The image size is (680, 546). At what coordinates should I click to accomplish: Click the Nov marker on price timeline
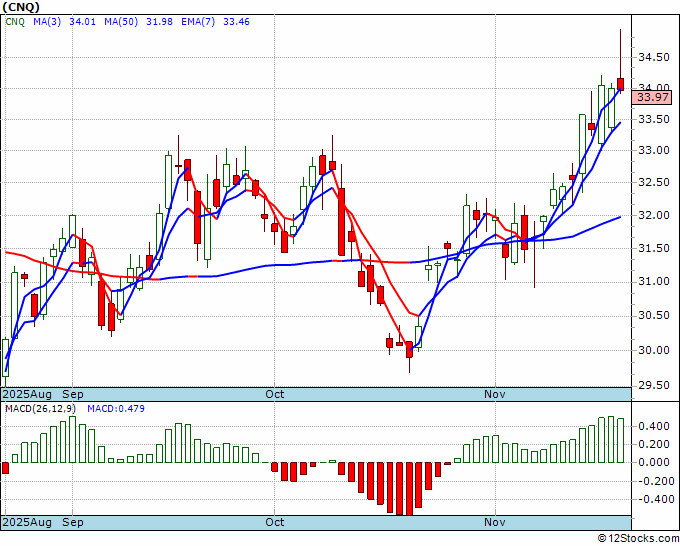point(495,394)
